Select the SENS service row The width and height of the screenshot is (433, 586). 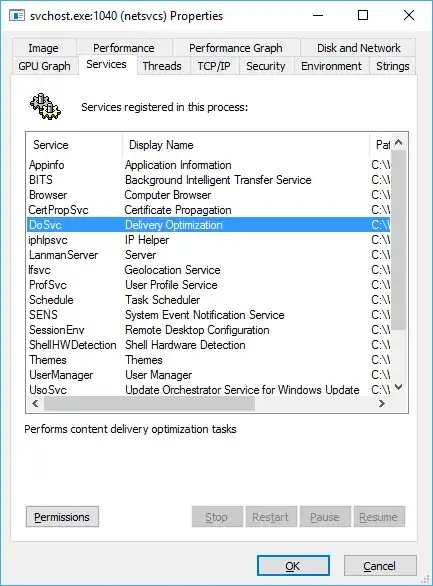pos(208,315)
